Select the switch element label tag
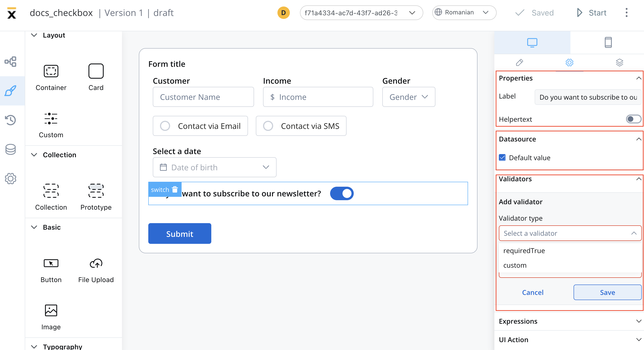The image size is (644, 350). pyautogui.click(x=160, y=190)
